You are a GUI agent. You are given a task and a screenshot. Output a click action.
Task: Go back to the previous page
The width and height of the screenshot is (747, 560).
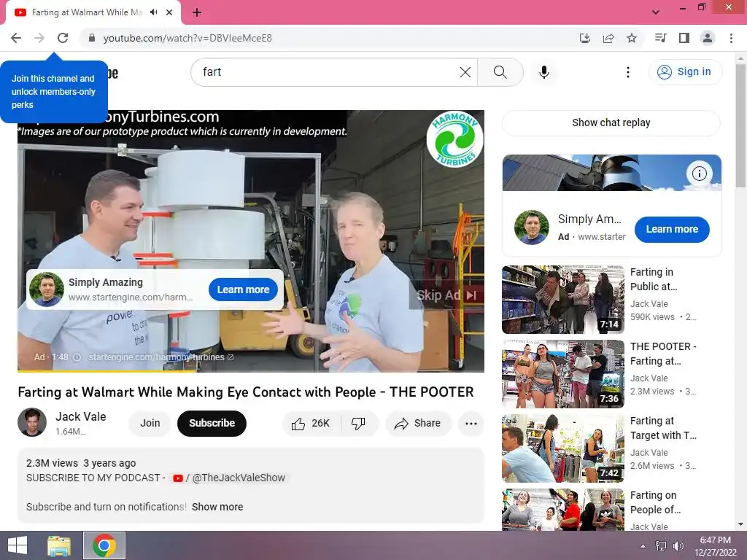coord(16,38)
